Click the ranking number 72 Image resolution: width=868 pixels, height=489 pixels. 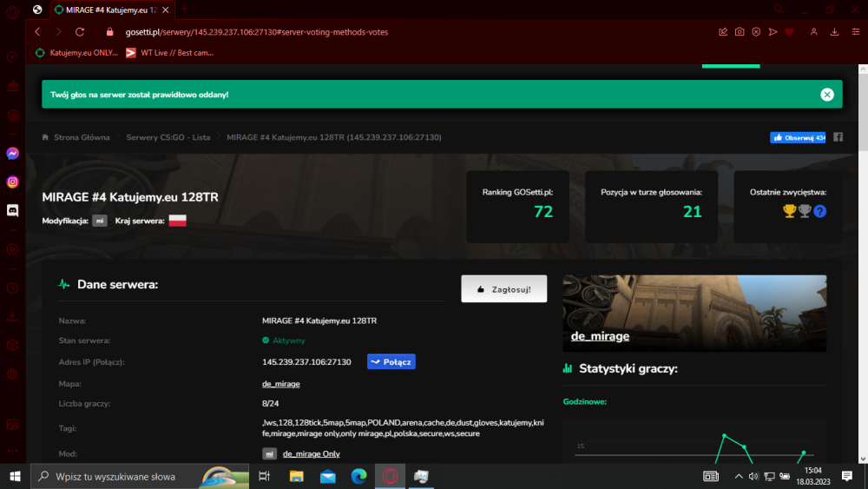coord(543,212)
